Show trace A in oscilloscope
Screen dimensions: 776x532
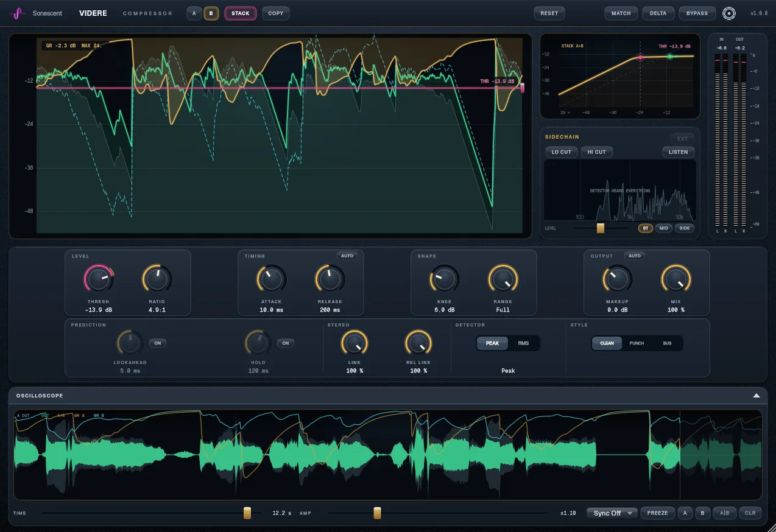coord(685,513)
